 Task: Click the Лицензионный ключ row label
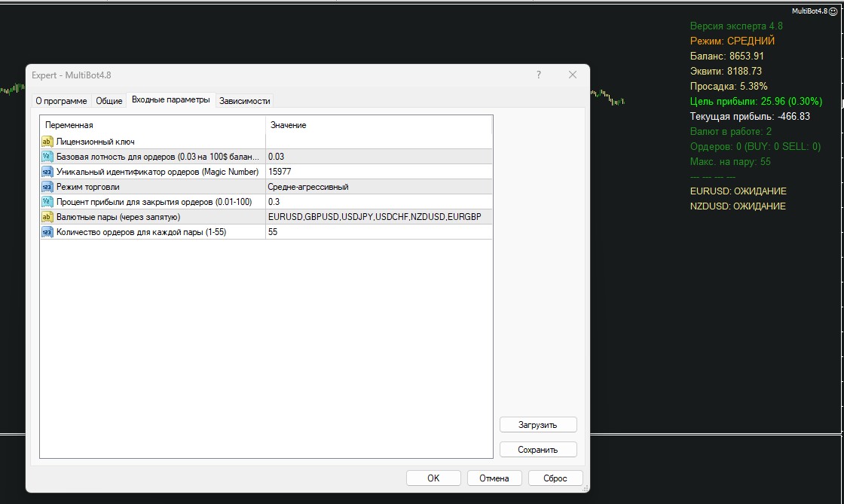pyautogui.click(x=95, y=142)
